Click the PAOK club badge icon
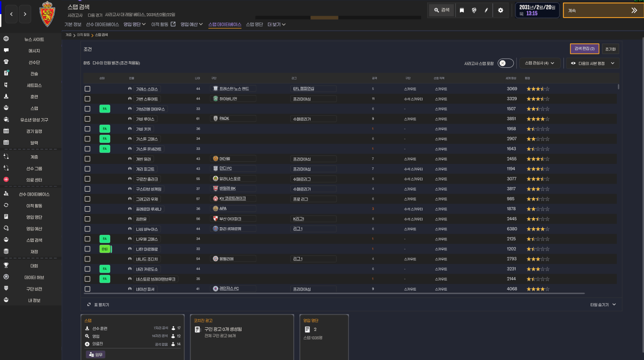The width and height of the screenshot is (644, 360). pyautogui.click(x=215, y=119)
